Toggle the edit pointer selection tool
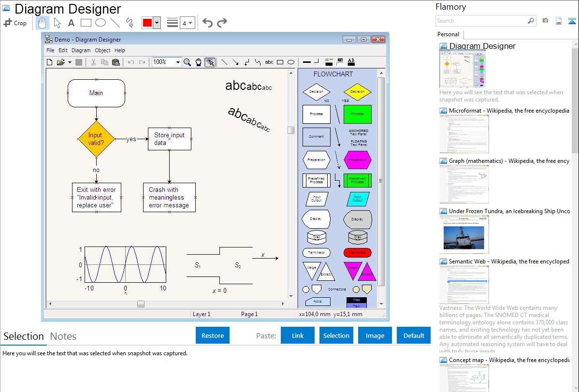Screen dimensions: 579x392 coord(210,62)
